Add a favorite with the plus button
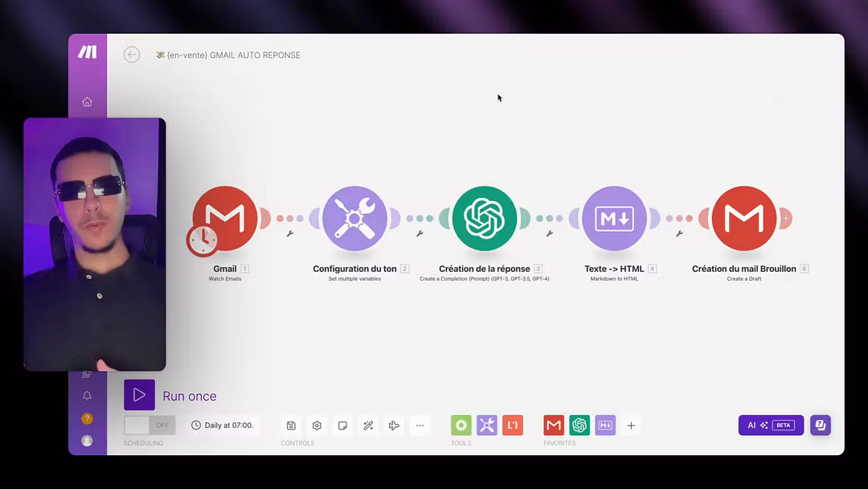868x489 pixels. pos(631,425)
